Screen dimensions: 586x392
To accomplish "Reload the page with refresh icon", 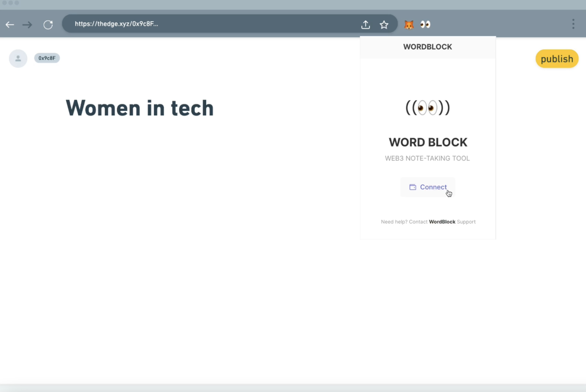I will [x=48, y=25].
